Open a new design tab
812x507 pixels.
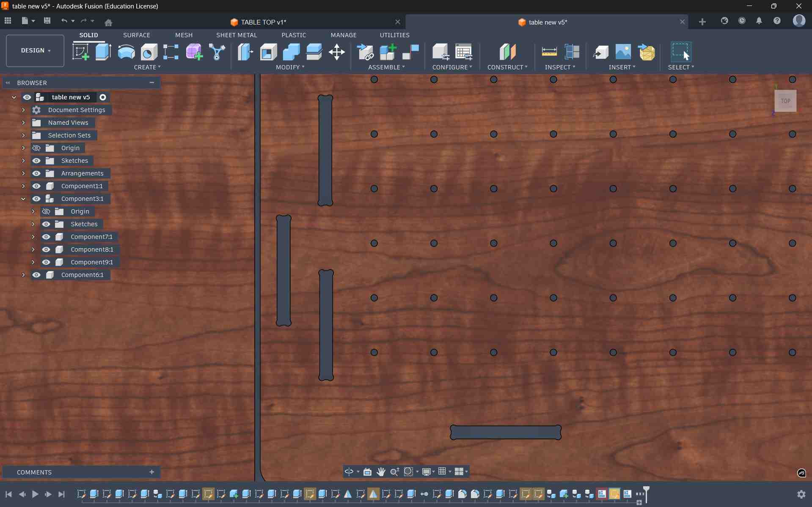tap(702, 22)
